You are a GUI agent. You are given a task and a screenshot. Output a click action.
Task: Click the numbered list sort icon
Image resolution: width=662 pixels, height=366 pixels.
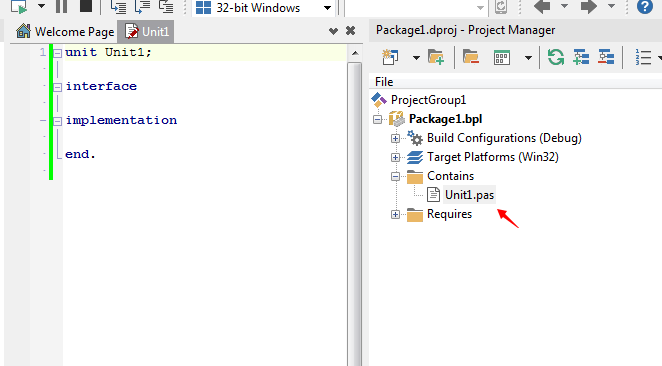pos(643,57)
